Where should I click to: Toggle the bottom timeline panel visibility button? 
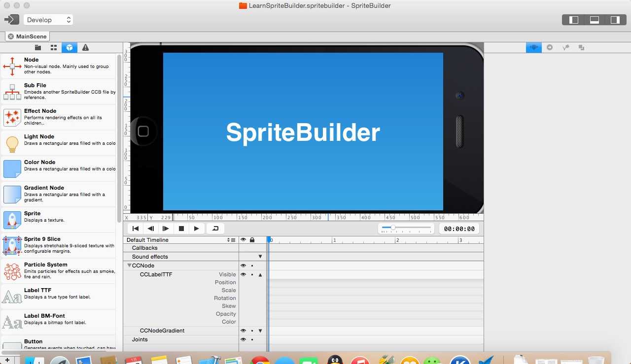click(x=595, y=20)
